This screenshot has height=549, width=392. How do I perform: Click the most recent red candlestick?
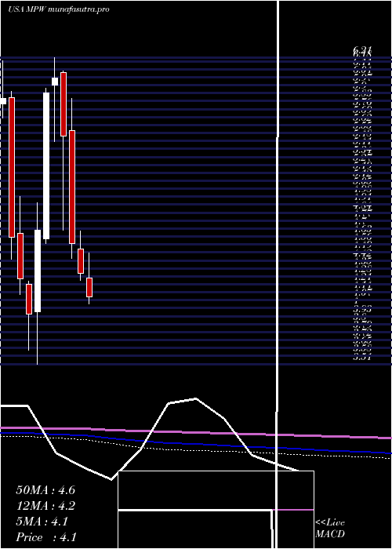(x=89, y=287)
